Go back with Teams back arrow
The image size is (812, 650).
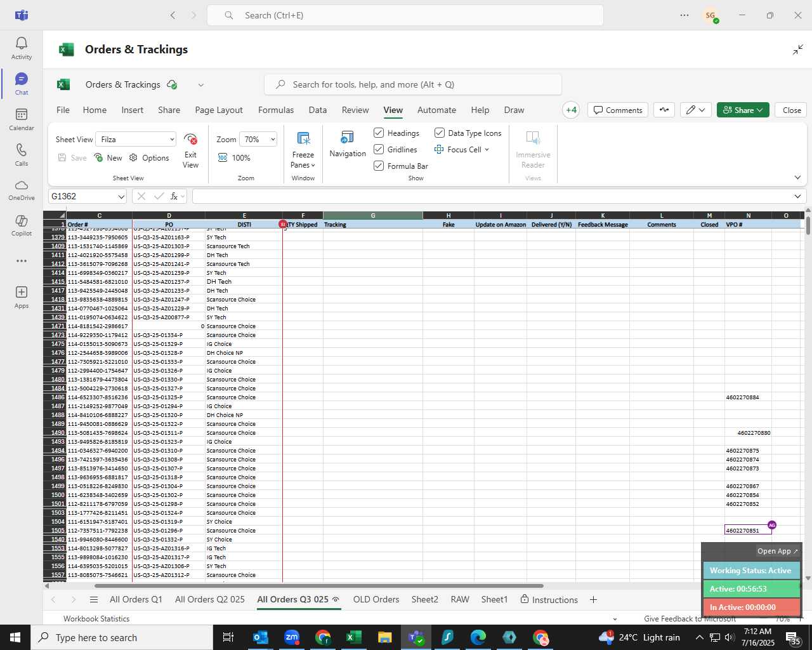(173, 15)
